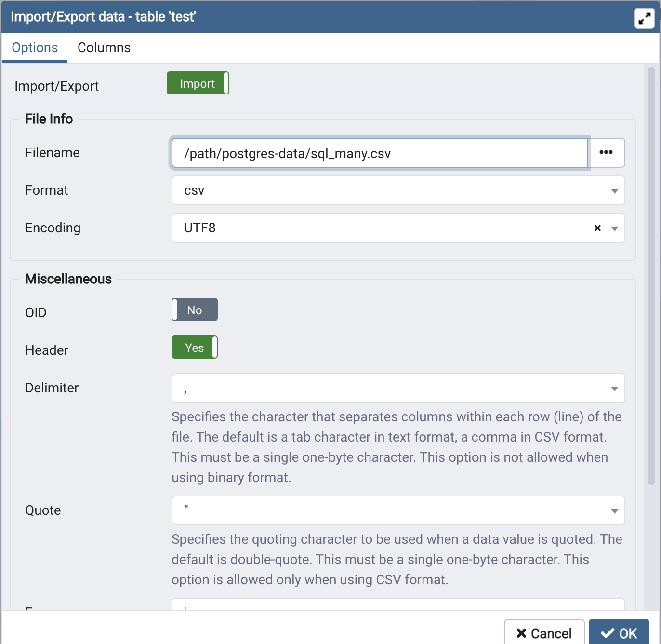Image resolution: width=661 pixels, height=644 pixels.
Task: Click the Format label
Action: click(47, 190)
